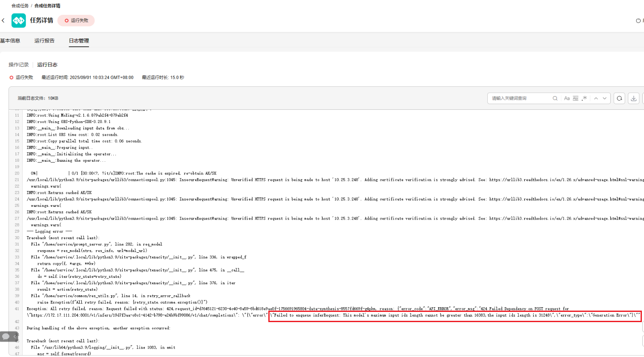
Task: Toggle regular expression search option
Action: coord(584,98)
